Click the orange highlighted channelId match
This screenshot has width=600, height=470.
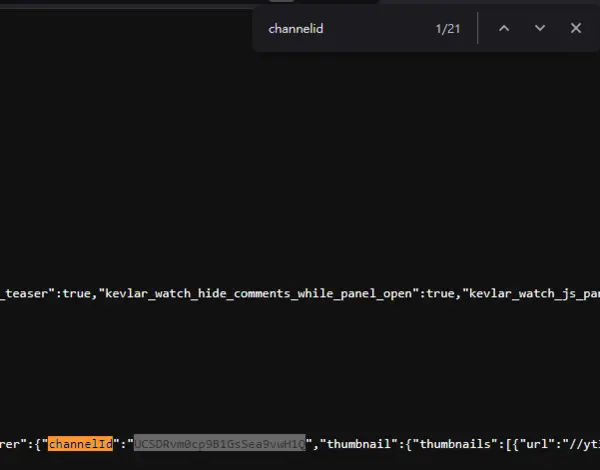click(80, 443)
